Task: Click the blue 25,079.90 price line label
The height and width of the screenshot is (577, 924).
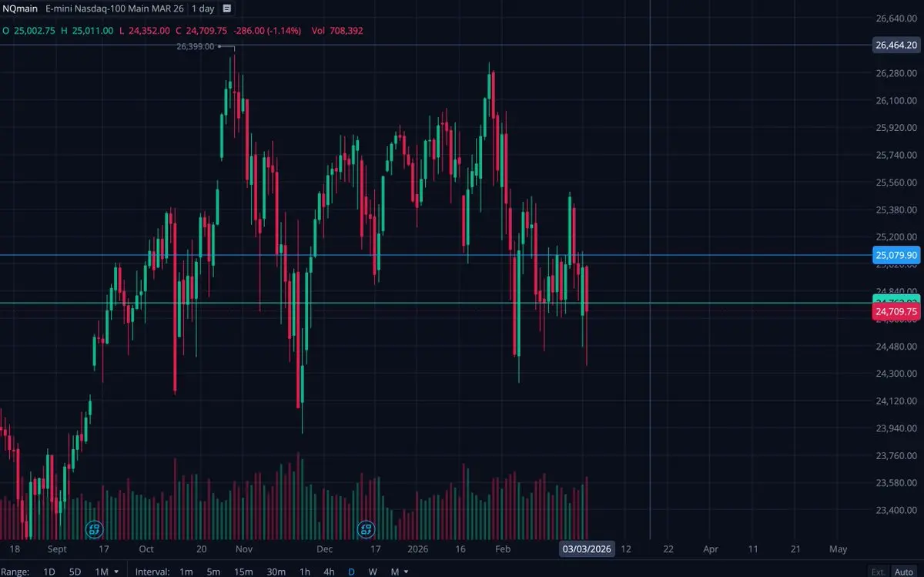Action: (896, 255)
